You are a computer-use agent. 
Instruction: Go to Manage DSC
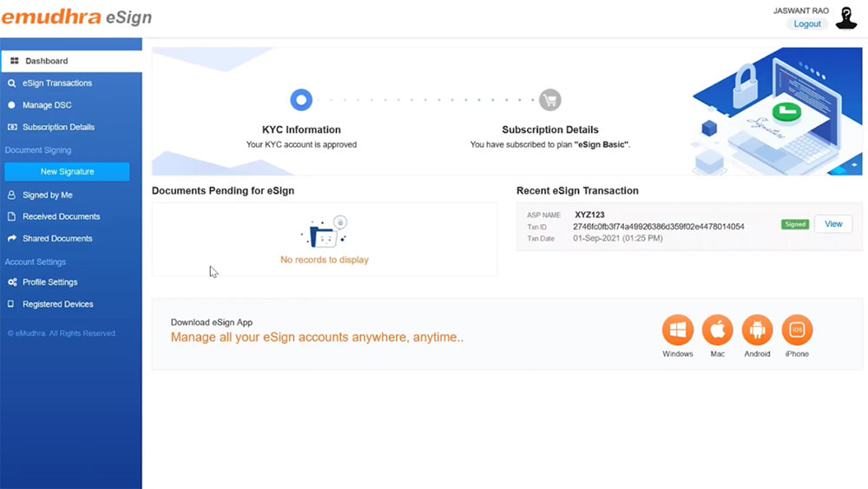(x=47, y=105)
